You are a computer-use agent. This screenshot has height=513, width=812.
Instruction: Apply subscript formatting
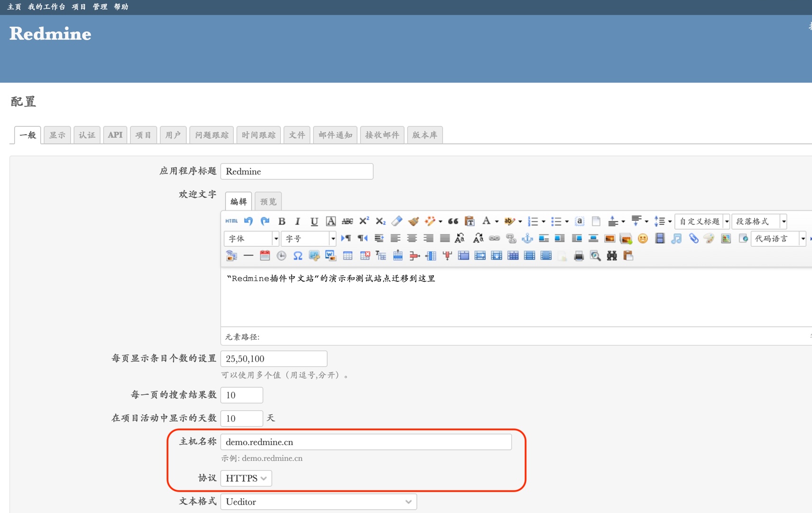[380, 221]
